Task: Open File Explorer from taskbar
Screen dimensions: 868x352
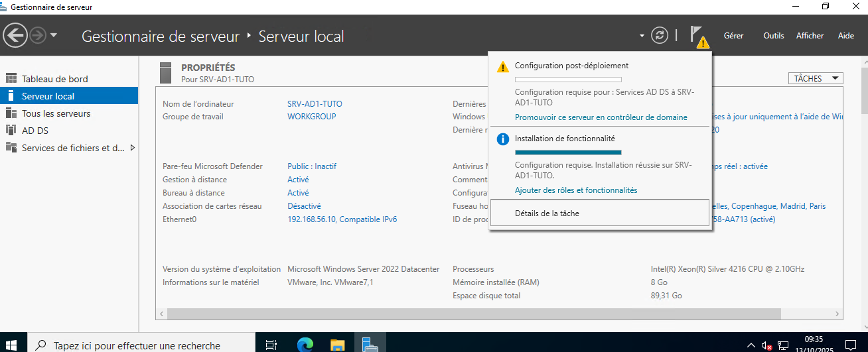Action: tap(338, 345)
